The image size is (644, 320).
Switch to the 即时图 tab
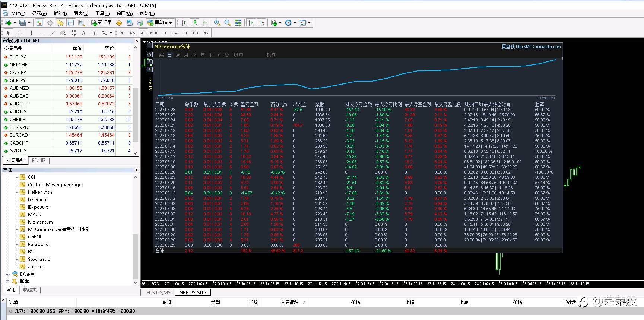[39, 161]
